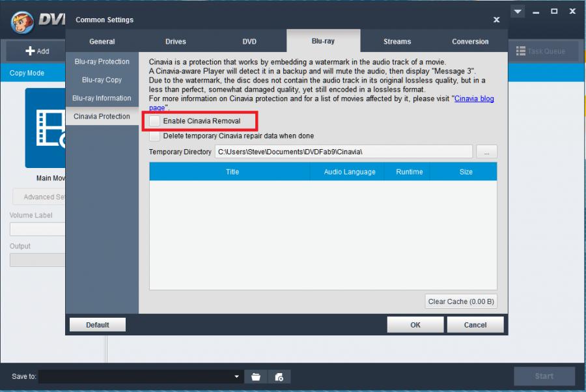Viewport: 586px width, 392px height.
Task: Switch to the Drives tab
Action: coord(176,42)
